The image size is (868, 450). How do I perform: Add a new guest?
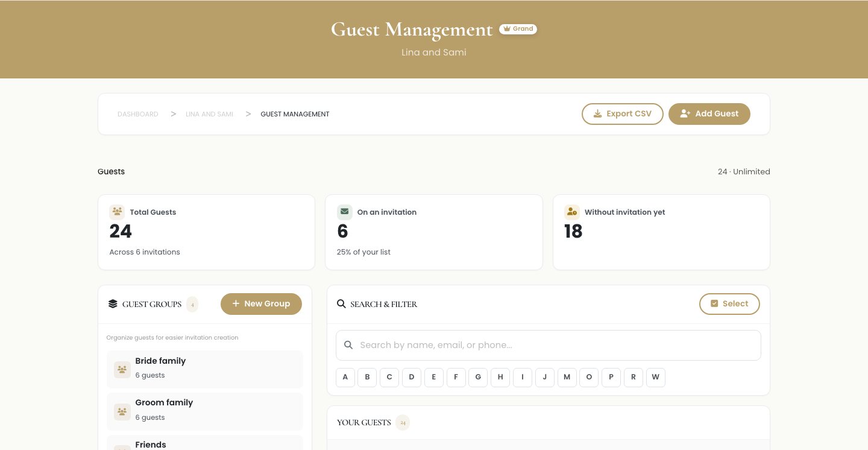coord(709,114)
